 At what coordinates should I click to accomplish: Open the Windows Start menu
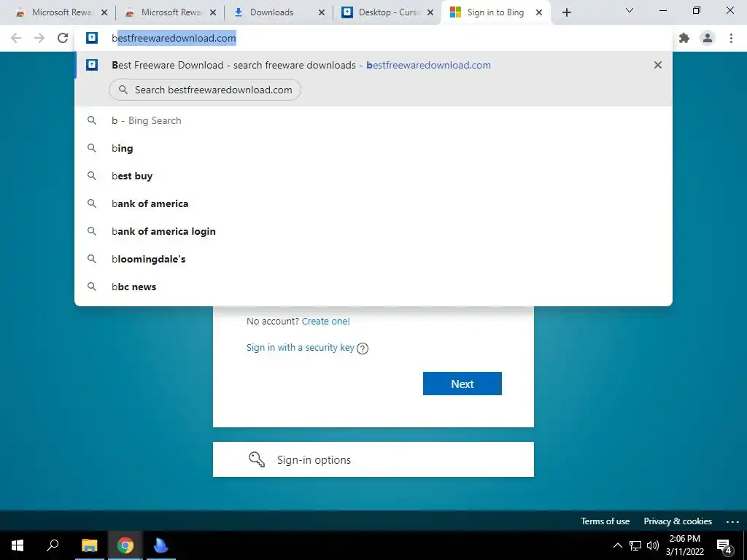point(18,545)
